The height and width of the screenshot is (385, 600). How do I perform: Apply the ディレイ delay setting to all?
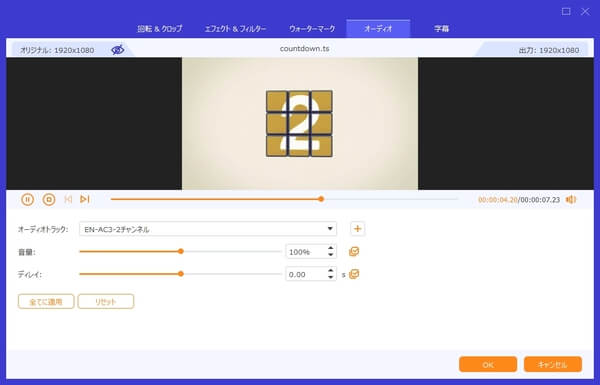tap(354, 274)
